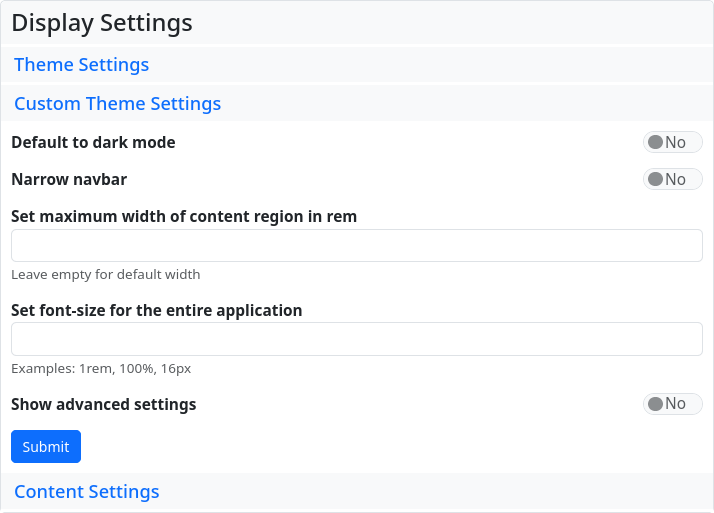Viewport: 714px width, 513px height.
Task: Toggle the Narrow navbar switch
Action: click(x=672, y=179)
